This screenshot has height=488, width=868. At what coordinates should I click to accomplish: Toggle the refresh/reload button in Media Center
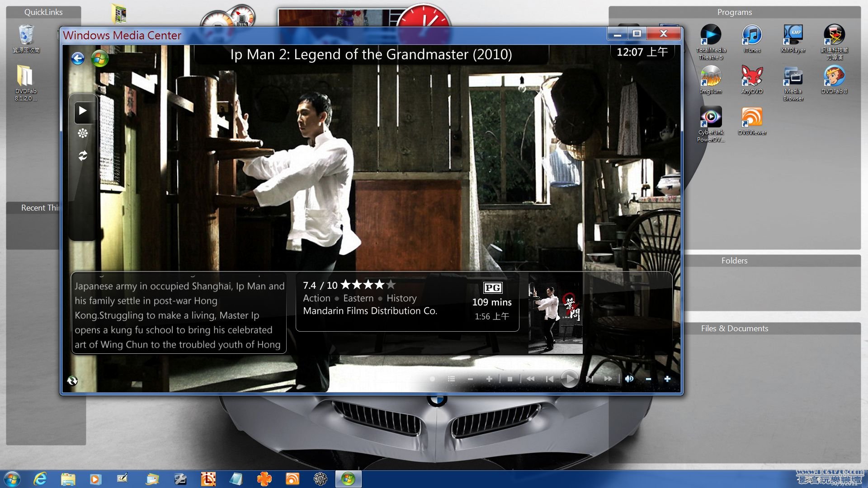tap(83, 155)
